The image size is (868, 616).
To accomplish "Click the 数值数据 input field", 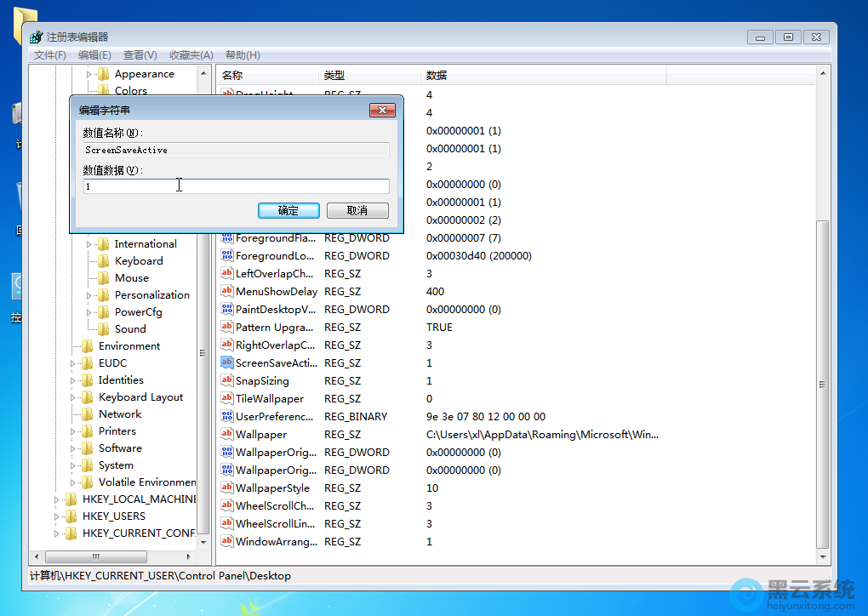I will point(237,186).
